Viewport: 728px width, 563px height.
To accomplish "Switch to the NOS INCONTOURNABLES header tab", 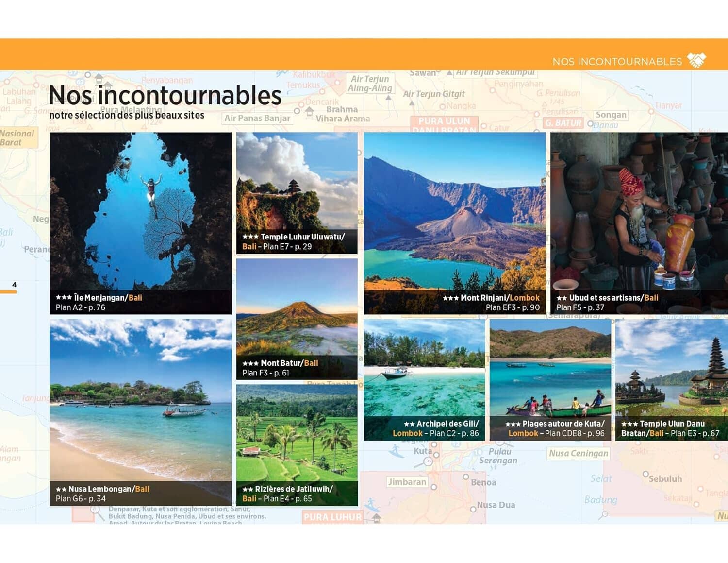I will click(x=617, y=61).
